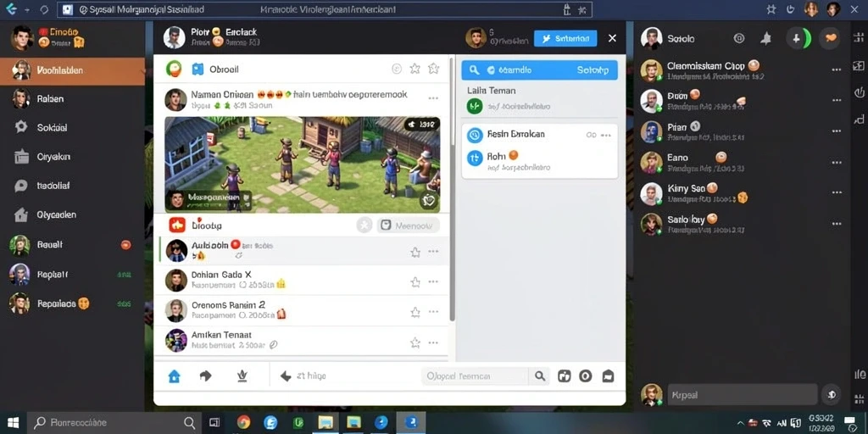Image resolution: width=868 pixels, height=434 pixels.
Task: Click the star icon in the Obrooil row
Action: tap(415, 69)
